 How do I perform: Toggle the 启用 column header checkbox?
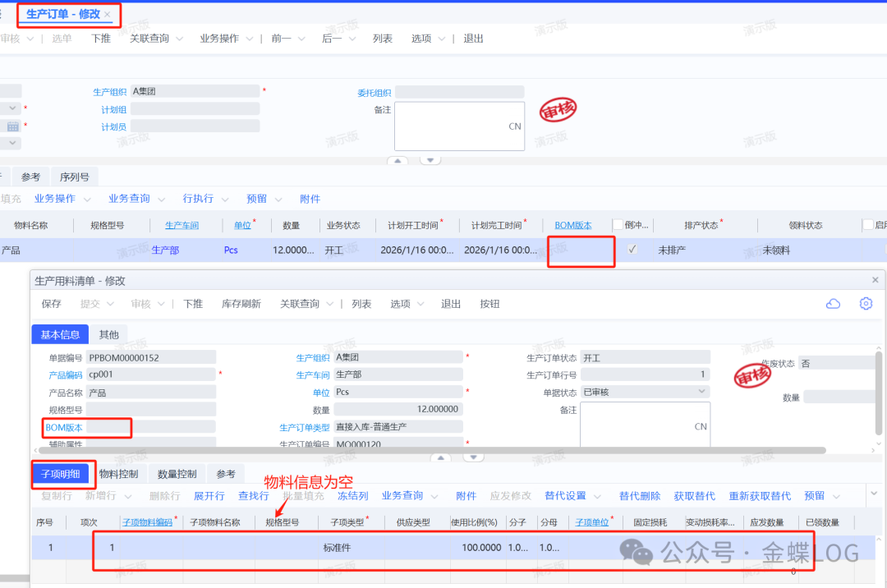[868, 225]
